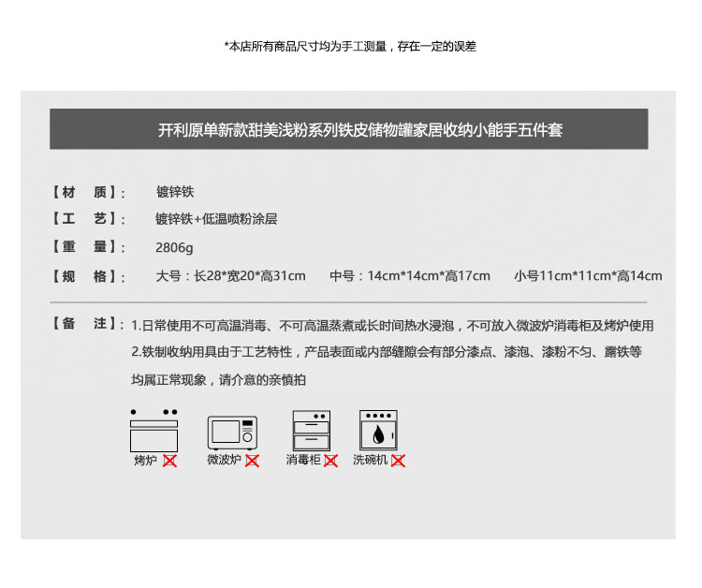
Task: Click the small size text 小号11cm*11cm*高14cm
Action: [x=589, y=276]
